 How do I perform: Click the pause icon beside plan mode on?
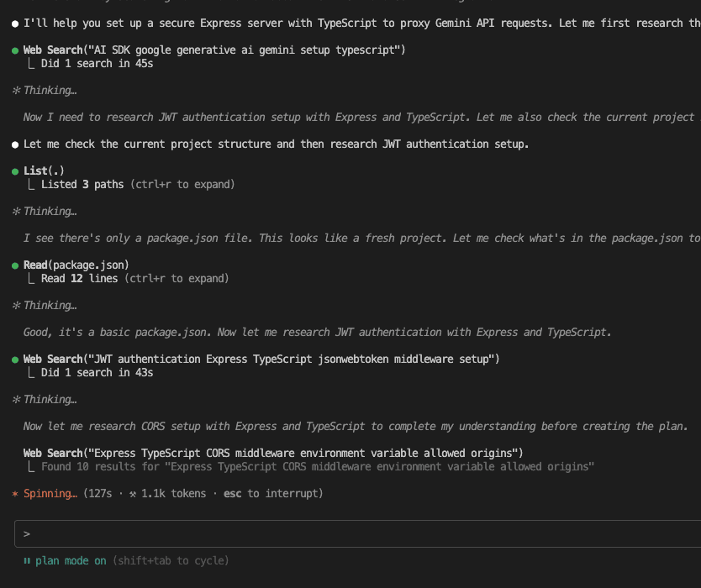click(x=27, y=561)
